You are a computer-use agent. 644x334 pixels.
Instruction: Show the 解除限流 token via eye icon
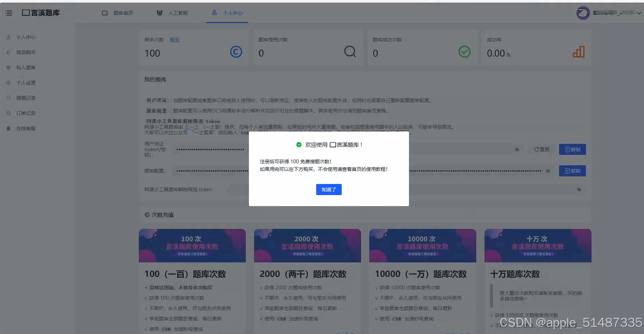(579, 190)
